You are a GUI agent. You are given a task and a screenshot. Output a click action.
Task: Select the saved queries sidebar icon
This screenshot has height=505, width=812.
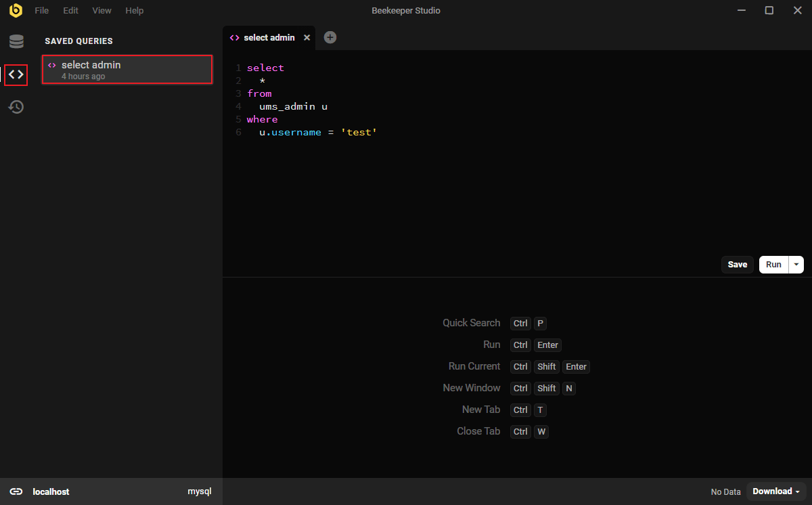pos(16,74)
